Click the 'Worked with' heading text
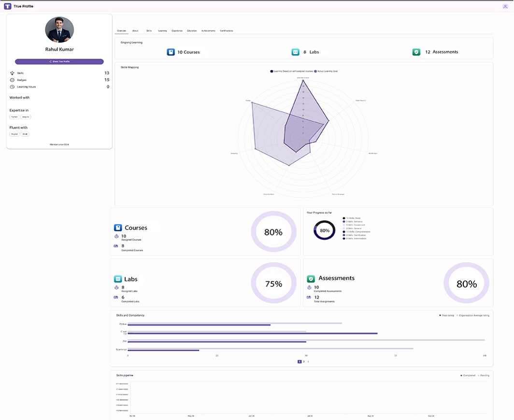The width and height of the screenshot is (514, 420). click(x=19, y=98)
